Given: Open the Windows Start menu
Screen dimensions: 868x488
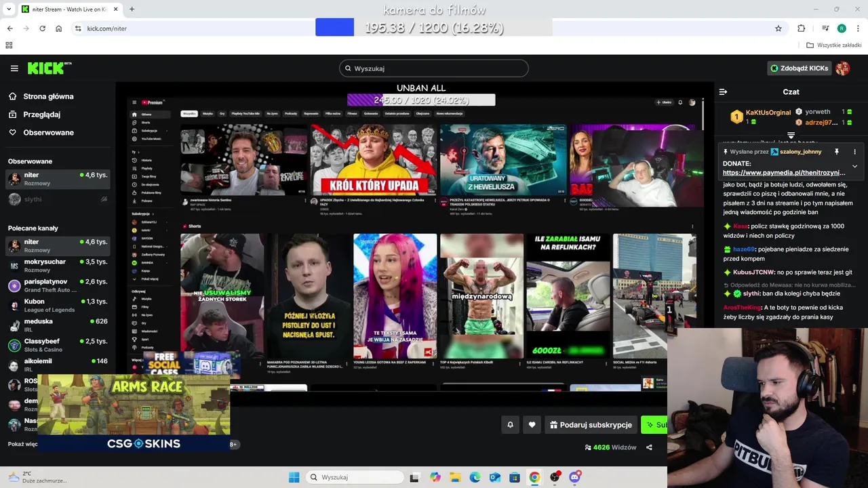Looking at the screenshot, I should [294, 477].
